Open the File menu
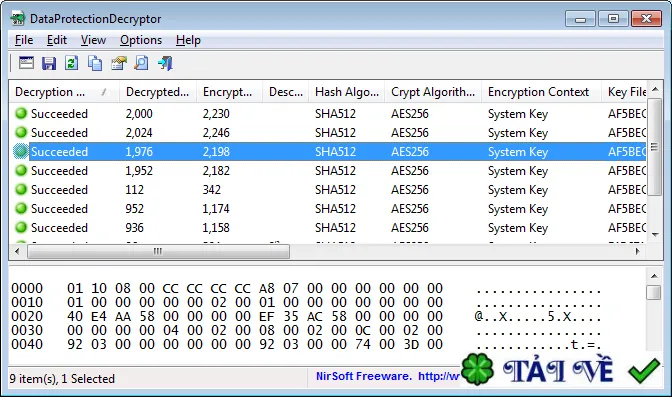The image size is (672, 397). [24, 40]
